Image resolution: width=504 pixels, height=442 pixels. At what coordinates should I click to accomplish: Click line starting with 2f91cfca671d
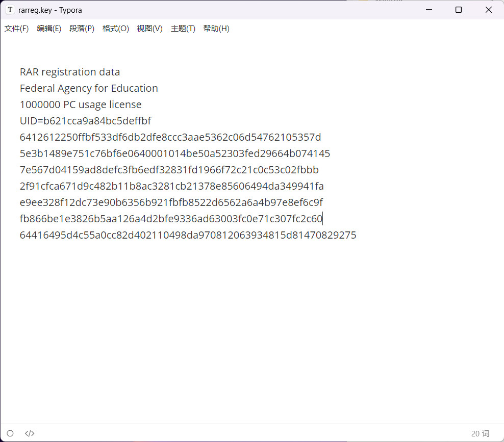[171, 186]
